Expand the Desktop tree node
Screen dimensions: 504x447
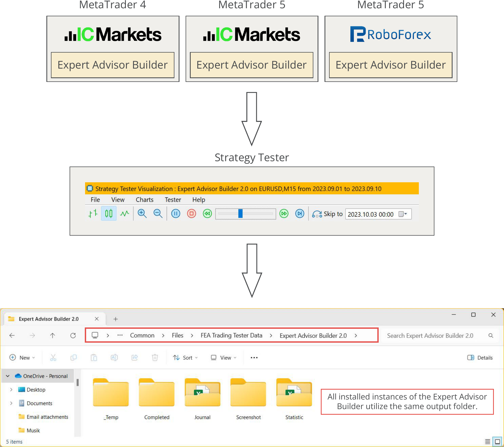pyautogui.click(x=11, y=390)
